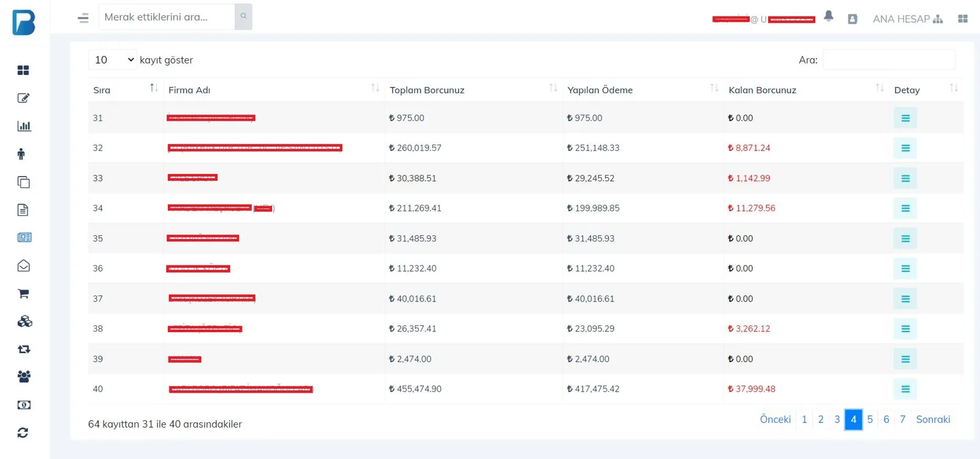Sort table by Sıra column
The height and width of the screenshot is (459, 980).
click(126, 89)
